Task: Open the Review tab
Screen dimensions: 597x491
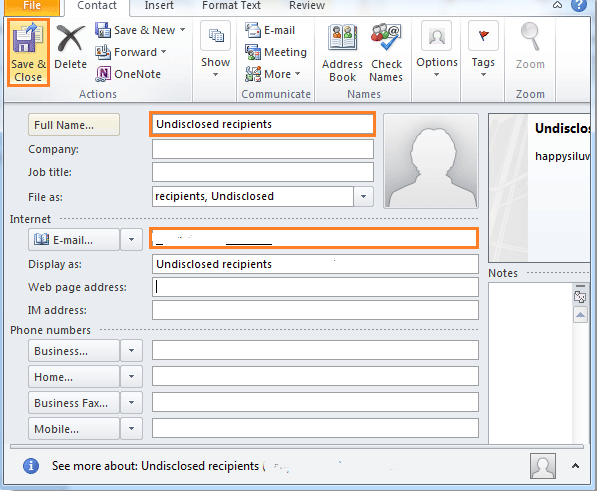Action: pyautogui.click(x=307, y=6)
